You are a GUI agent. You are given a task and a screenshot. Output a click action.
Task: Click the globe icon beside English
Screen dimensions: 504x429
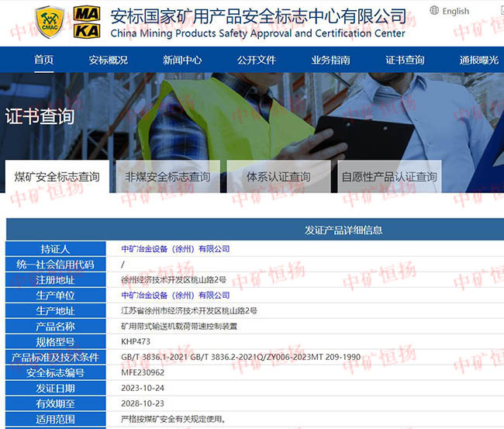pyautogui.click(x=433, y=11)
